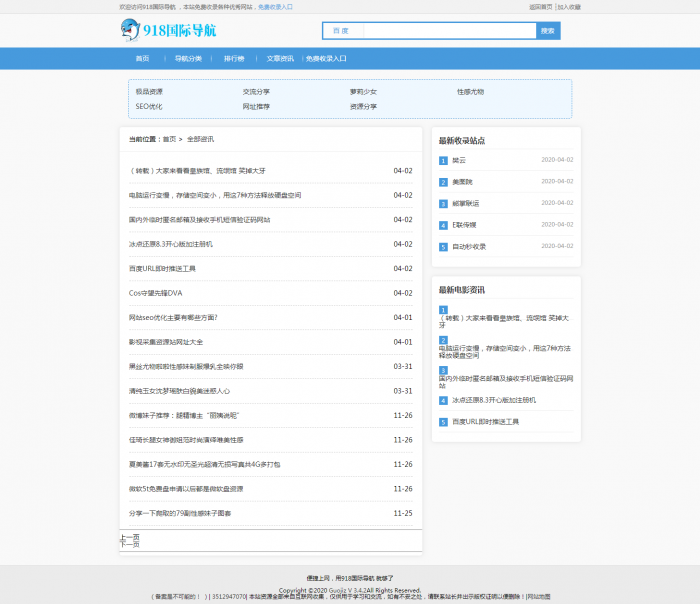
Task: Click the 设为首页 link at top right
Action: tap(540, 6)
